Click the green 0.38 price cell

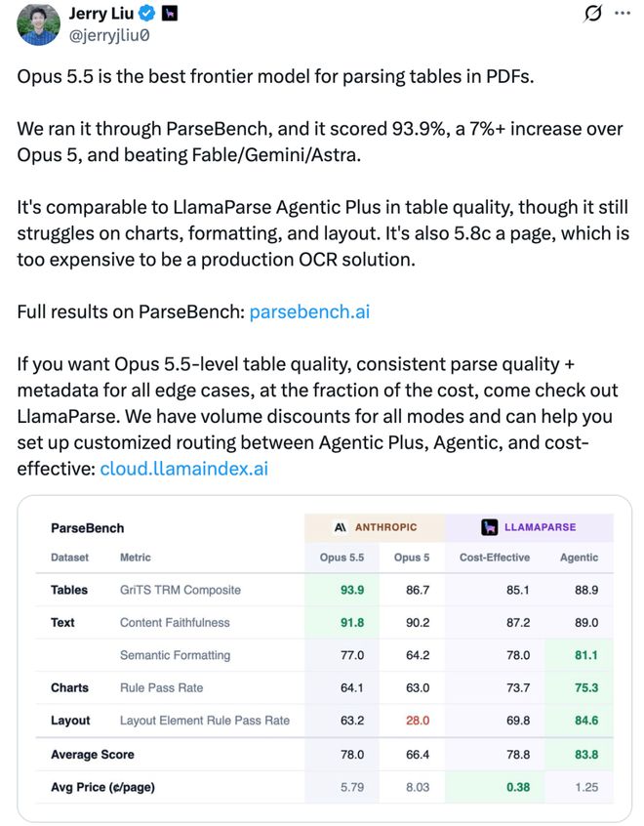[518, 787]
